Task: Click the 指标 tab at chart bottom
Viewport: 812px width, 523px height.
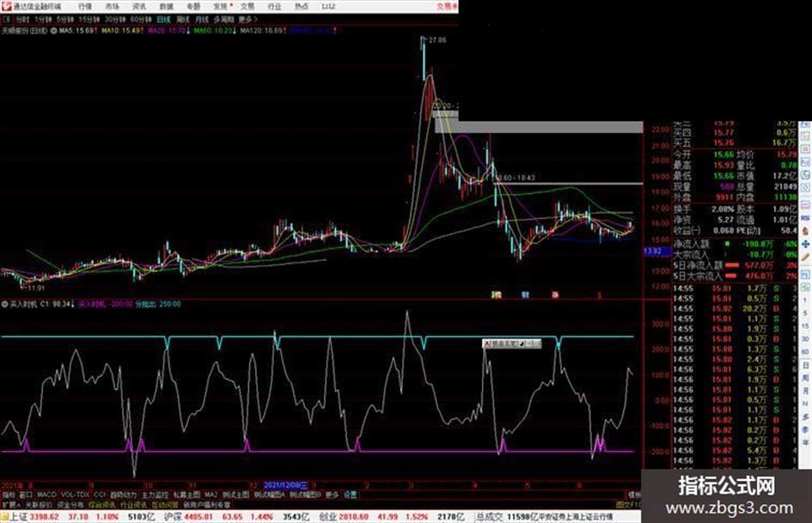Action: pyautogui.click(x=9, y=495)
